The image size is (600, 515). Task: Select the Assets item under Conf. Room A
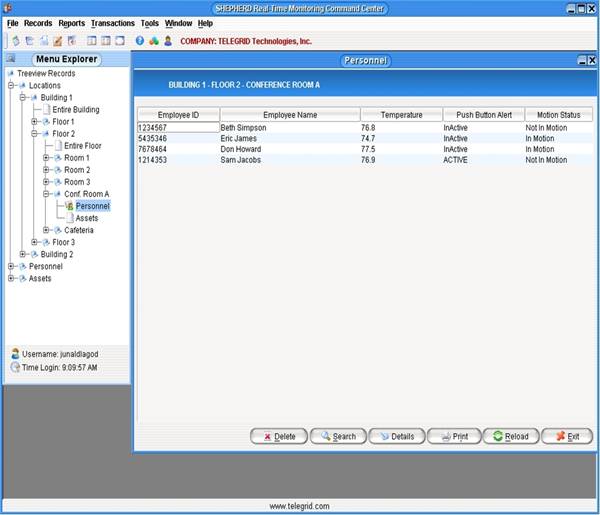(87, 218)
